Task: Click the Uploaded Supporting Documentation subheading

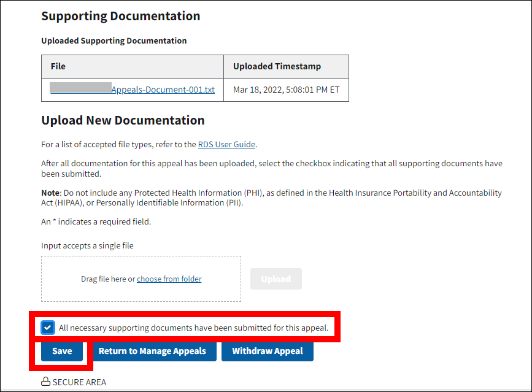Action: click(x=114, y=41)
